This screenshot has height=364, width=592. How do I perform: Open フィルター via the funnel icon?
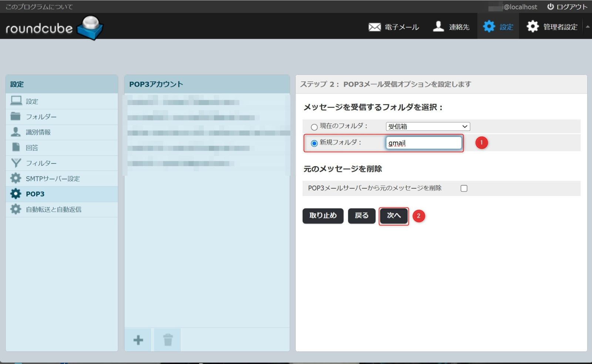coord(16,163)
